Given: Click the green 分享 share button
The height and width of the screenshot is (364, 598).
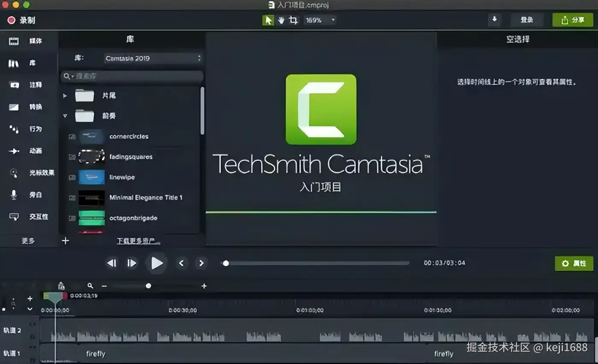Looking at the screenshot, I should click(573, 20).
